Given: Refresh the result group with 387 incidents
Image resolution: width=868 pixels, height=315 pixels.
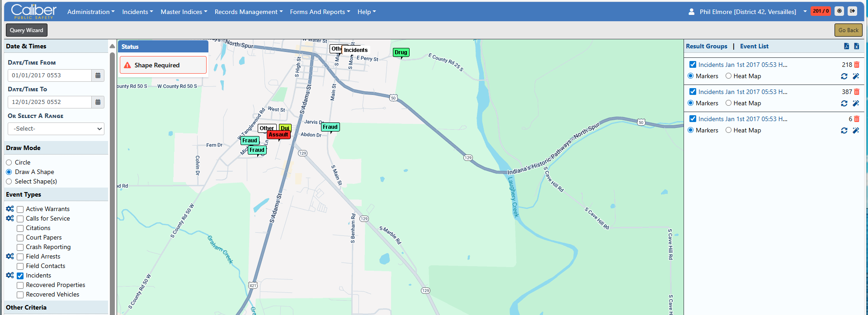Looking at the screenshot, I should click(x=844, y=103).
